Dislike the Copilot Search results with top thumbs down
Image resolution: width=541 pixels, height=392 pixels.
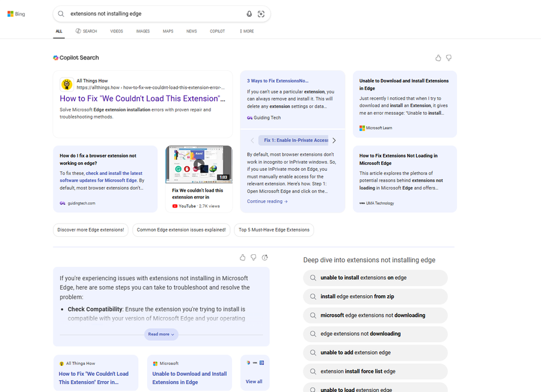[449, 58]
